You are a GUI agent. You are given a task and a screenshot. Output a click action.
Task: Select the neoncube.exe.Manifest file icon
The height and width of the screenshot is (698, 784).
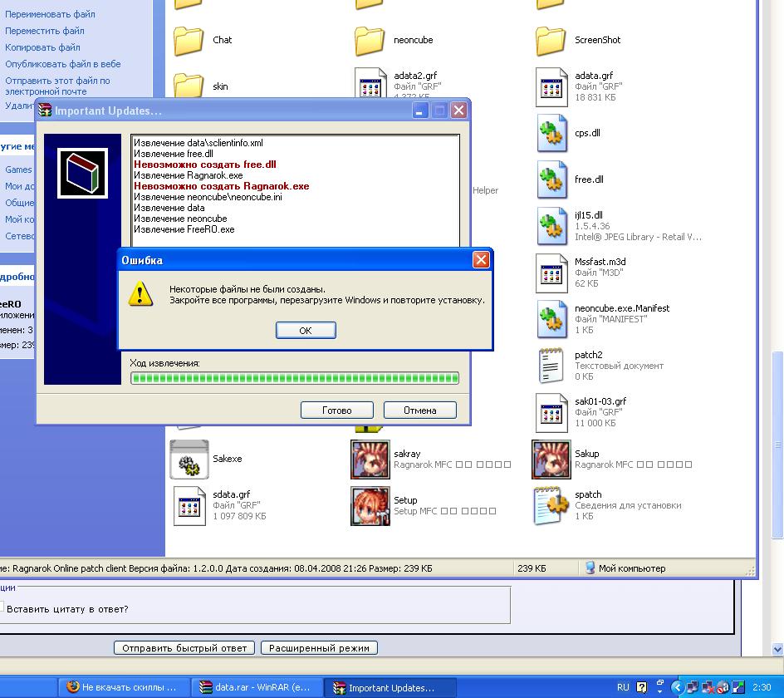click(x=552, y=319)
